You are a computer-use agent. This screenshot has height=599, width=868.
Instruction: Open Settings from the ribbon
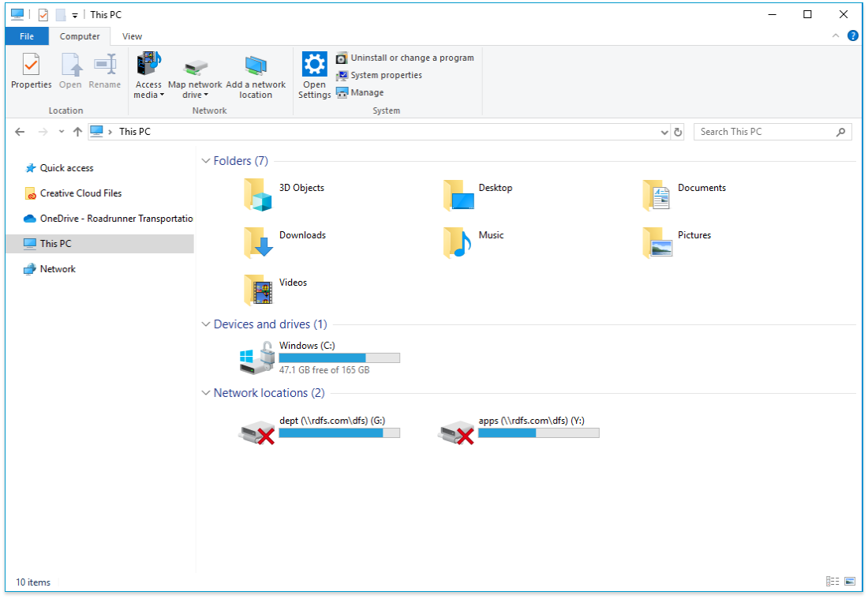pos(314,75)
